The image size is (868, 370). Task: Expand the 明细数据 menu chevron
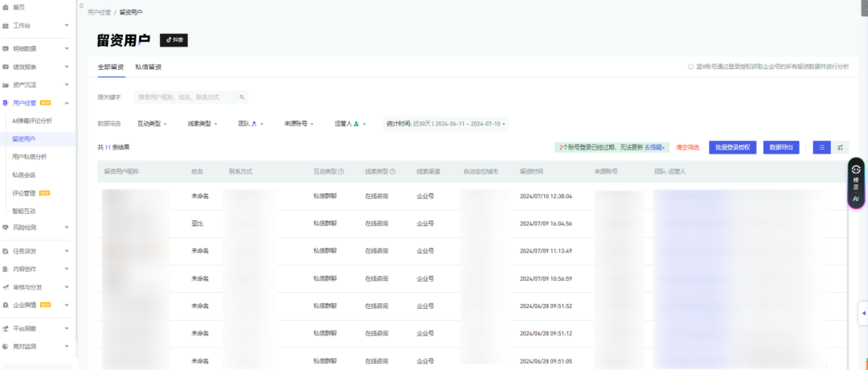pyautogui.click(x=67, y=49)
